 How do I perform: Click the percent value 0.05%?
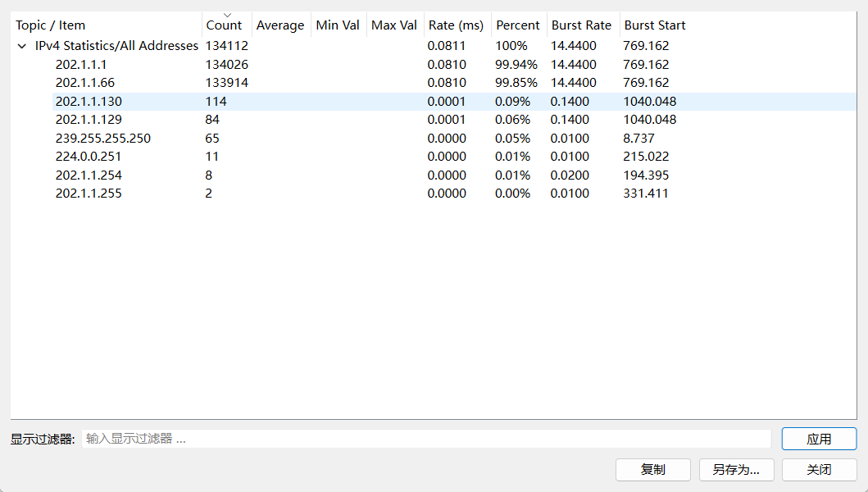point(512,139)
